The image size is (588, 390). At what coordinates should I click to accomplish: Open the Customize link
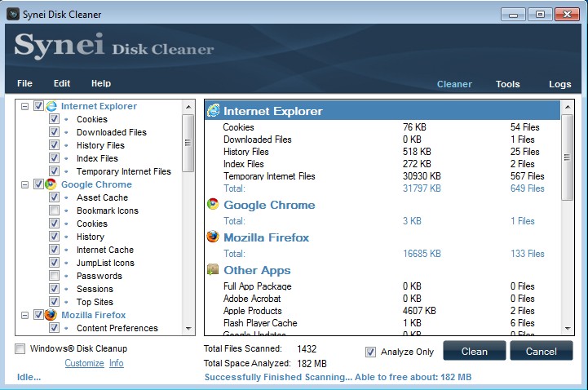[x=84, y=363]
